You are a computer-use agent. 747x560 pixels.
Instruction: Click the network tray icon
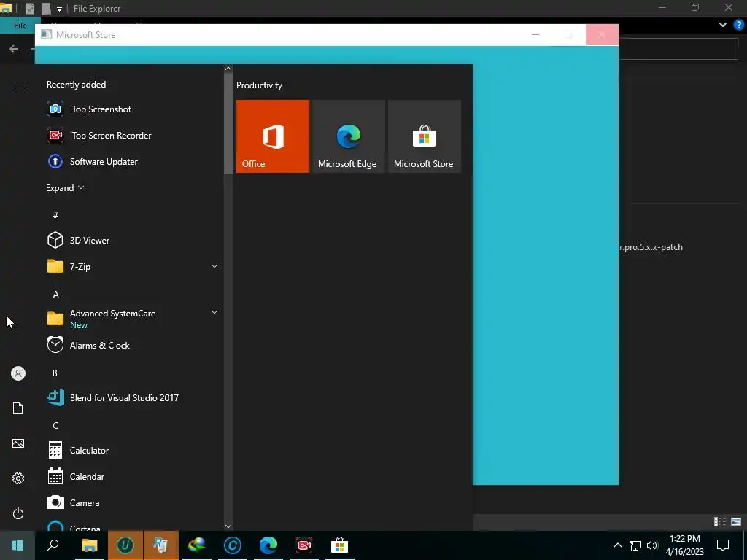click(x=635, y=545)
